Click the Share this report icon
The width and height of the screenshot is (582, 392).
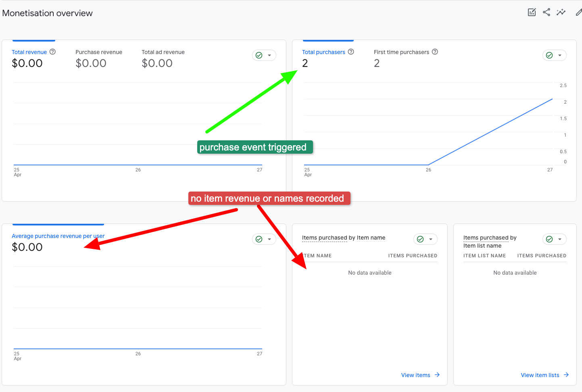[547, 12]
